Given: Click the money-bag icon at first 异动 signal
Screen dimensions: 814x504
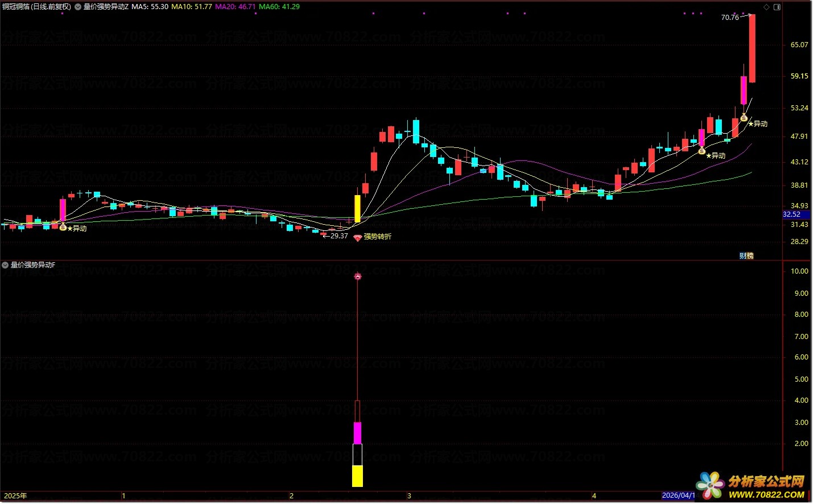Looking at the screenshot, I should click(63, 228).
